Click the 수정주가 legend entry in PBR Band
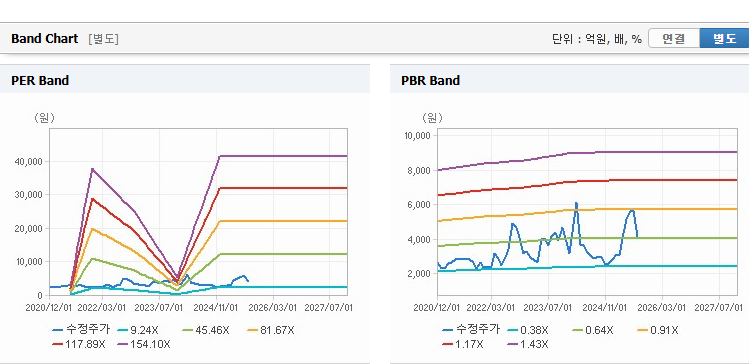Image resolution: width=749 pixels, height=364 pixels. (x=471, y=330)
